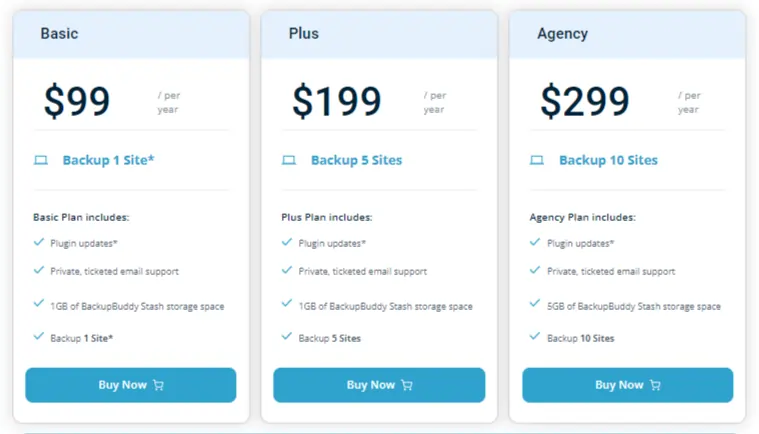Click the cart icon in Agency Buy Now
The width and height of the screenshot is (759, 434).
[x=655, y=385]
